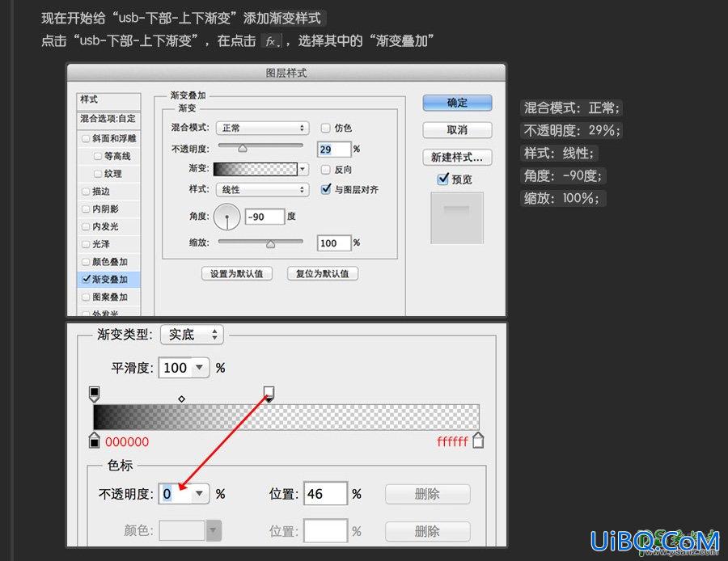Image resolution: width=728 pixels, height=561 pixels.
Task: Click the text 缩放：100%；
Action: tap(562, 198)
